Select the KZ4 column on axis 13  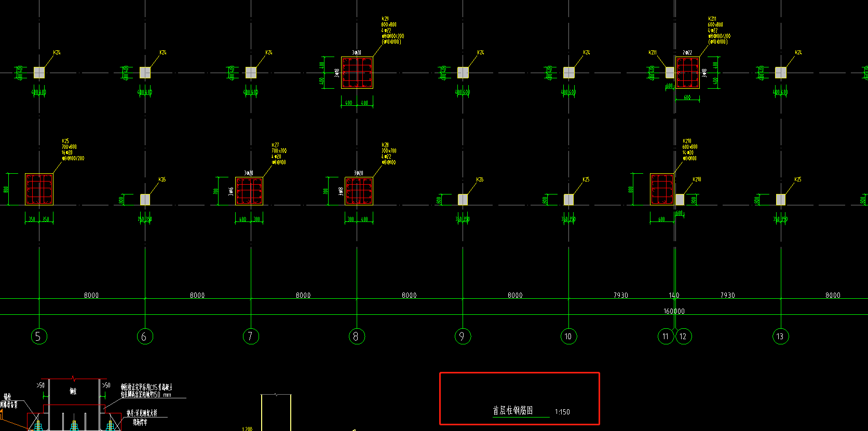pos(780,73)
